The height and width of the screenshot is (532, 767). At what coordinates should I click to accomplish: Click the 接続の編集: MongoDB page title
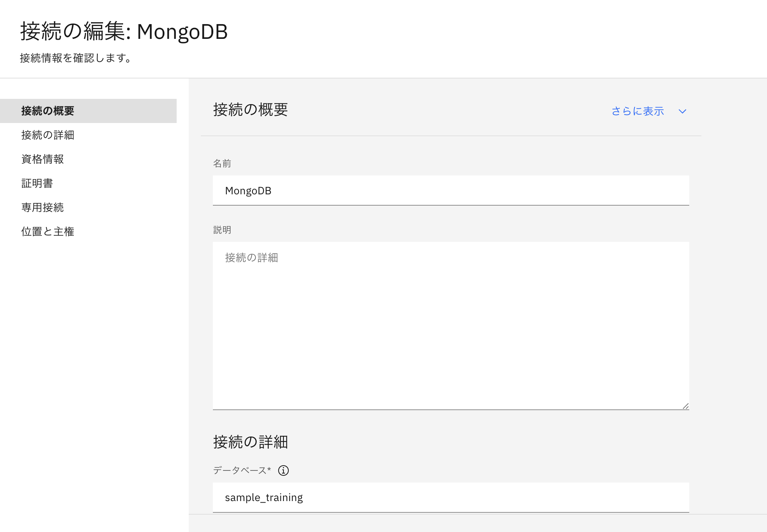(x=124, y=31)
